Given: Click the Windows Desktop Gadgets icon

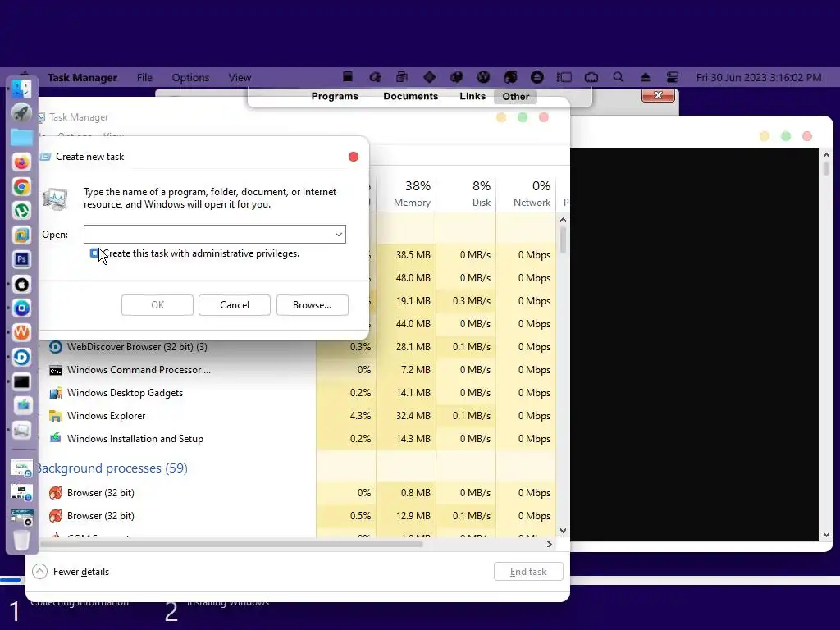Looking at the screenshot, I should (x=55, y=393).
